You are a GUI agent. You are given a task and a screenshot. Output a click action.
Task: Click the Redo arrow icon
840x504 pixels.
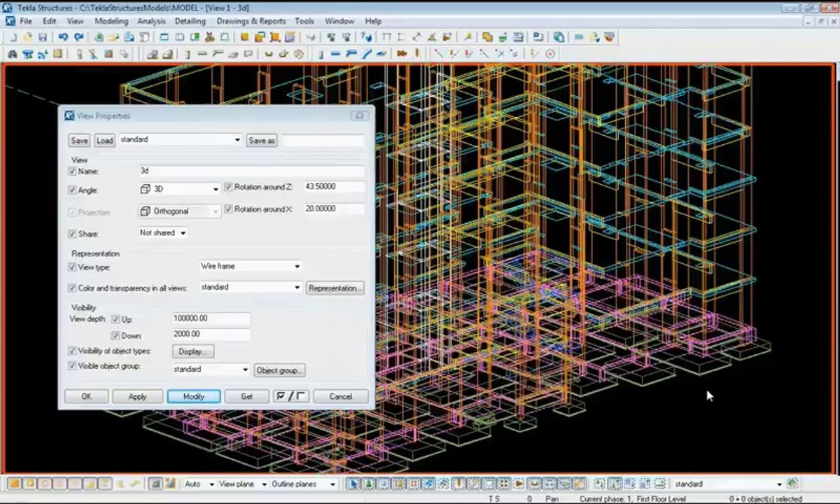(79, 37)
